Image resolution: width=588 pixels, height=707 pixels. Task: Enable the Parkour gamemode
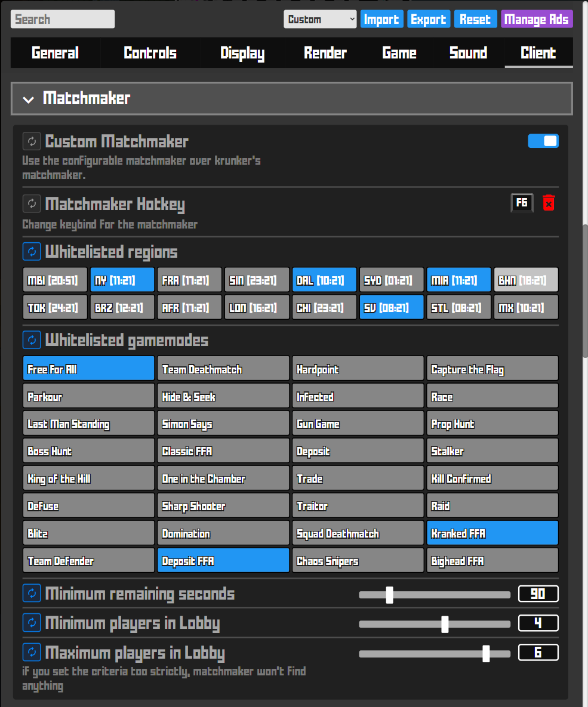tap(88, 396)
